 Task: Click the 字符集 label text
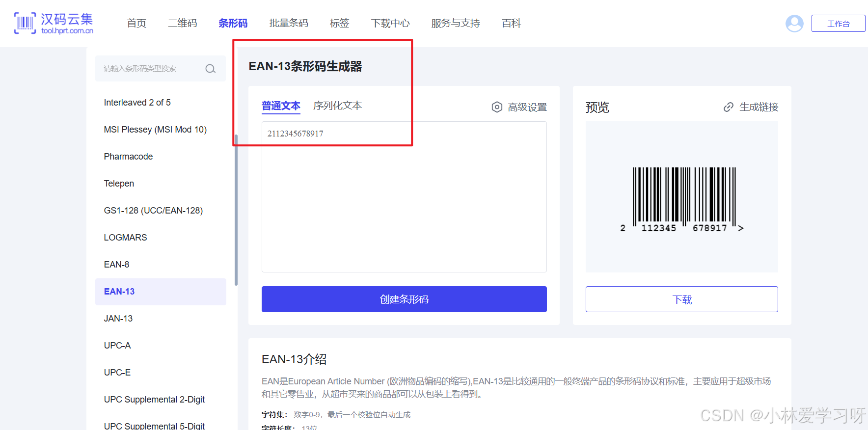274,415
